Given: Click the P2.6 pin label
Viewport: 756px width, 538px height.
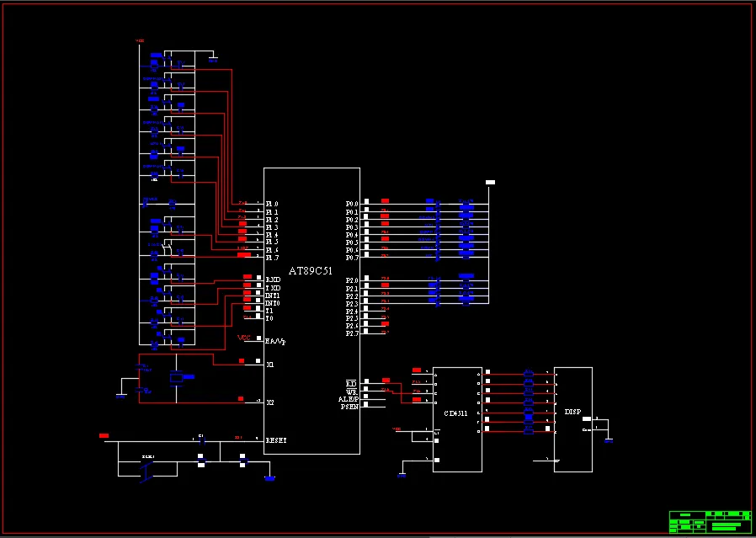Looking at the screenshot, I should [352, 326].
